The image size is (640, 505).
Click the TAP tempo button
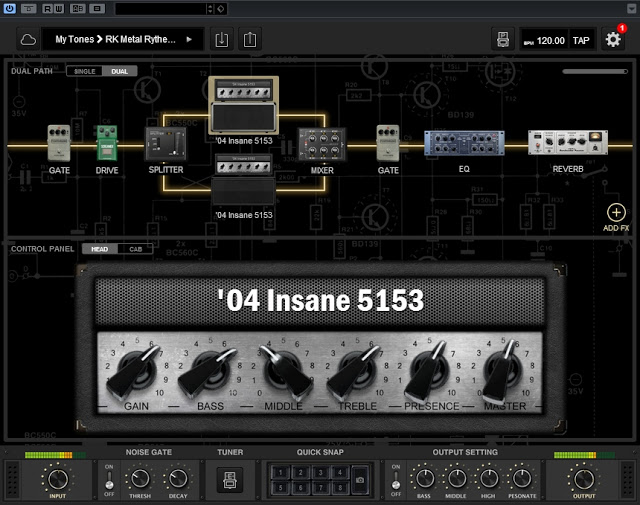point(580,41)
